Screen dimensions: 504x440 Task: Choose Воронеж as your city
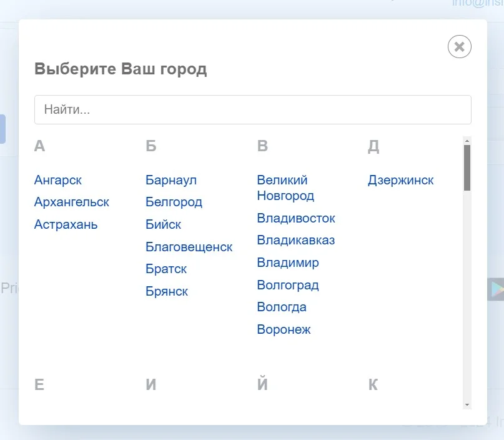pos(284,329)
